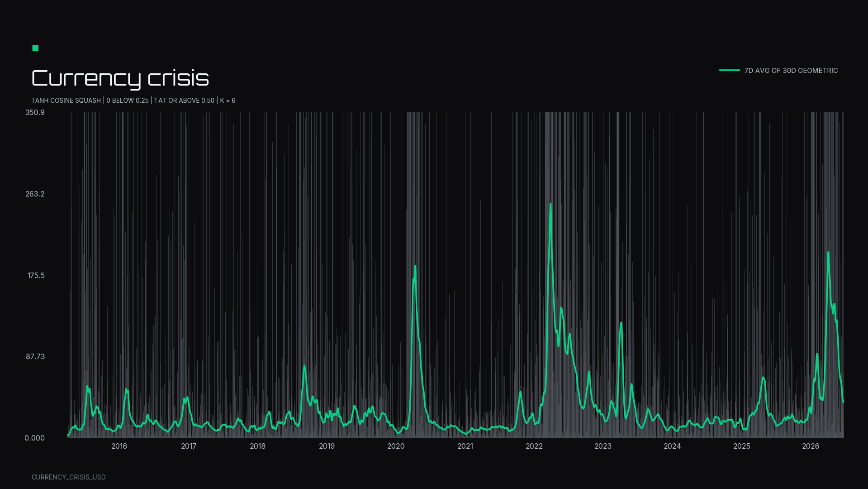Click the Currency crisis chart title

pos(120,78)
